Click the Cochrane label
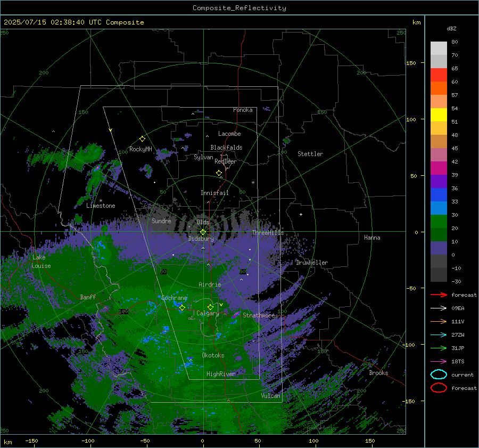The width and height of the screenshot is (479, 448). (x=174, y=298)
